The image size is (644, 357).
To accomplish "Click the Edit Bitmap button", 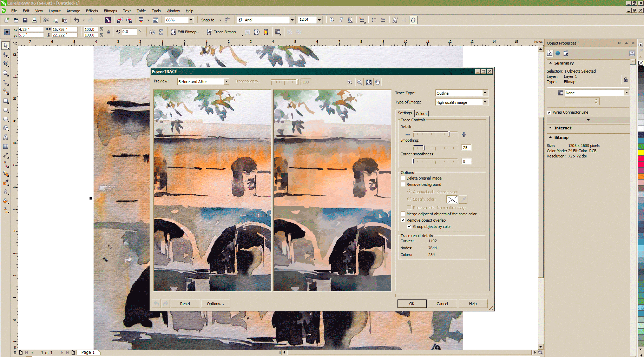I will [186, 32].
